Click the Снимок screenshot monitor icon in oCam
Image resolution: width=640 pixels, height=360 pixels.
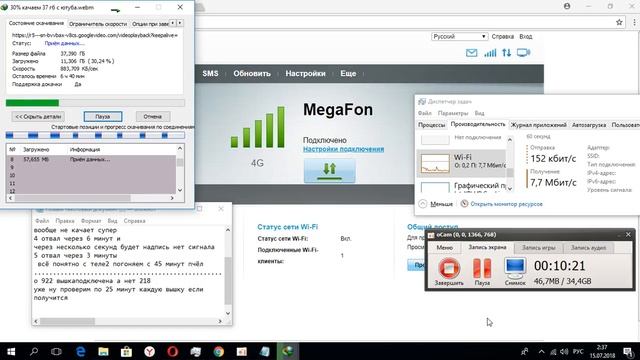coord(515,268)
